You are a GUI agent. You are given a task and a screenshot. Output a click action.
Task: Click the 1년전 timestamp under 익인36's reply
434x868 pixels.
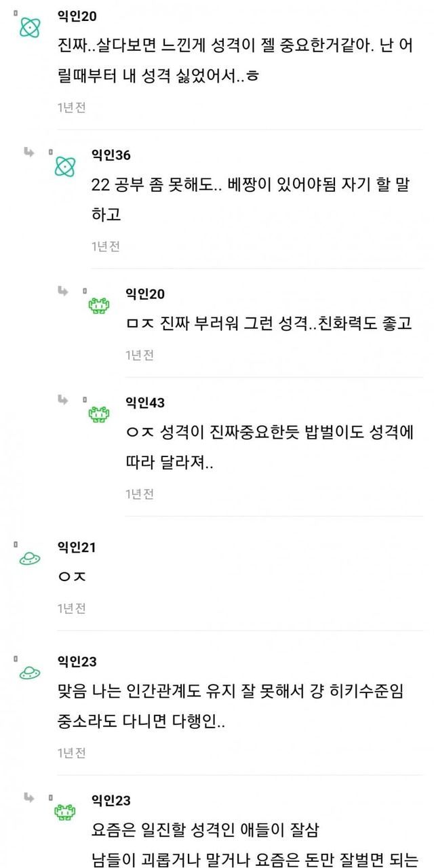coord(106,246)
